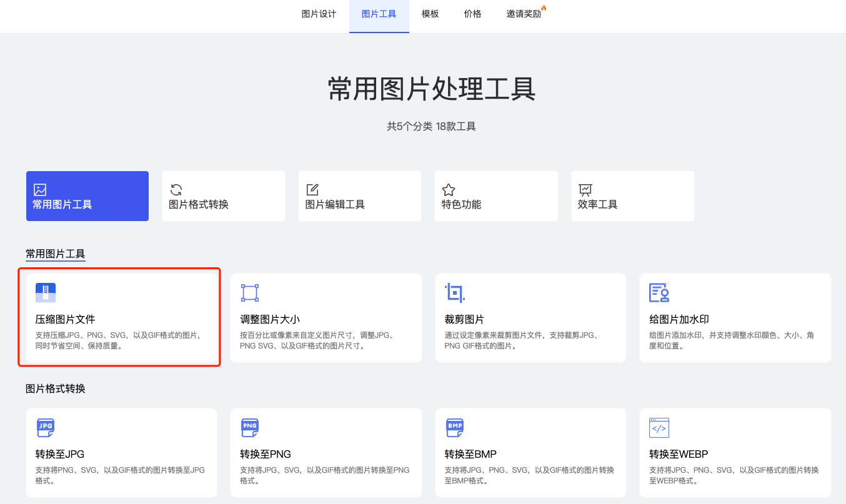Select the 图片格式转换 category button
This screenshot has width=846, height=504.
223,196
